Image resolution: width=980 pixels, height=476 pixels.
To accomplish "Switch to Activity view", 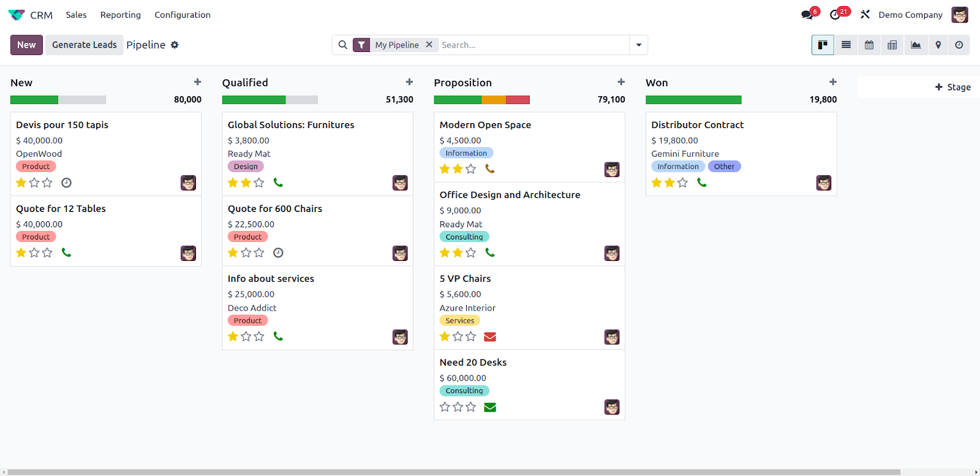I will pyautogui.click(x=959, y=45).
